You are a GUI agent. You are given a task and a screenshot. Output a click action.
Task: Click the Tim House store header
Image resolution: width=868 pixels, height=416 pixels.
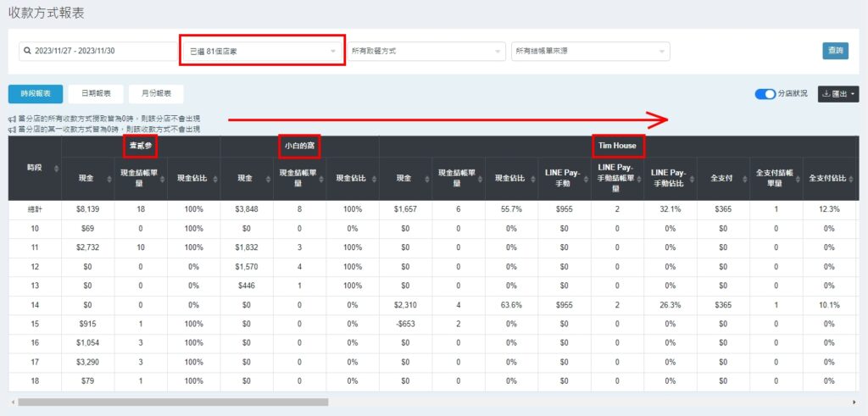(x=616, y=146)
